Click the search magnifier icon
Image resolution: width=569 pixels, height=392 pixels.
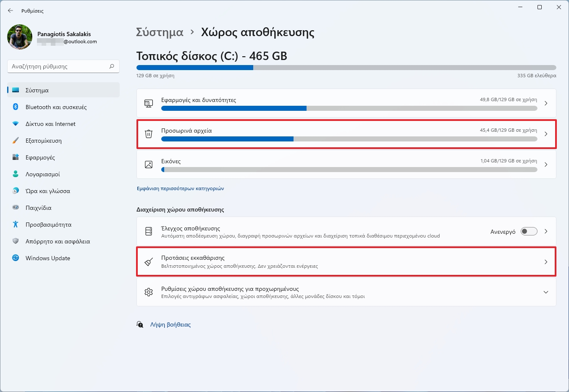112,66
